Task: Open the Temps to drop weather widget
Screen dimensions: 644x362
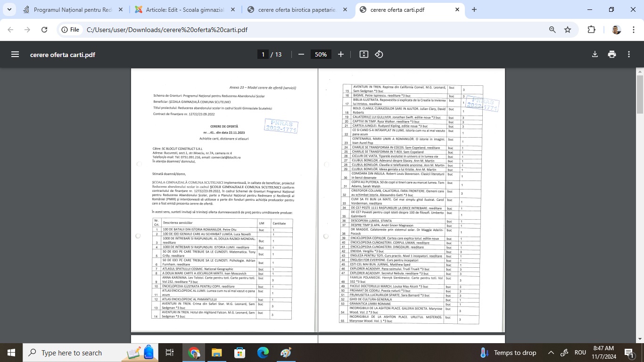Action: [x=508, y=353]
